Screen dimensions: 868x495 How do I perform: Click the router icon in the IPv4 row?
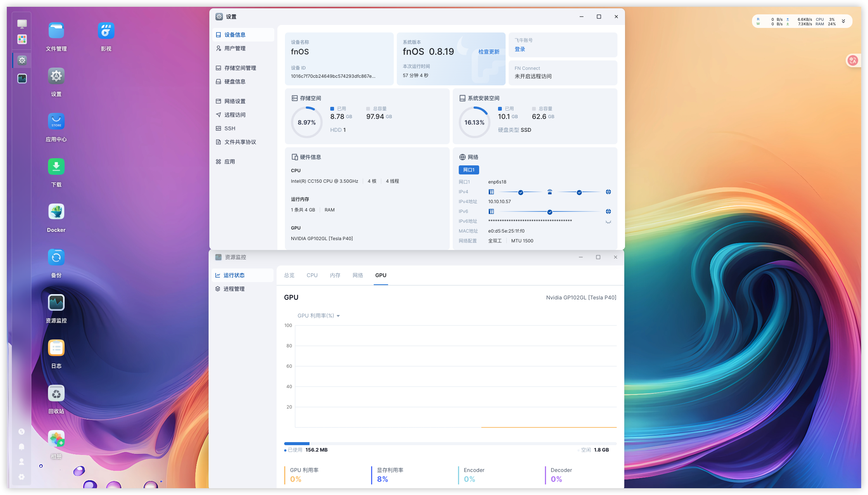(550, 192)
